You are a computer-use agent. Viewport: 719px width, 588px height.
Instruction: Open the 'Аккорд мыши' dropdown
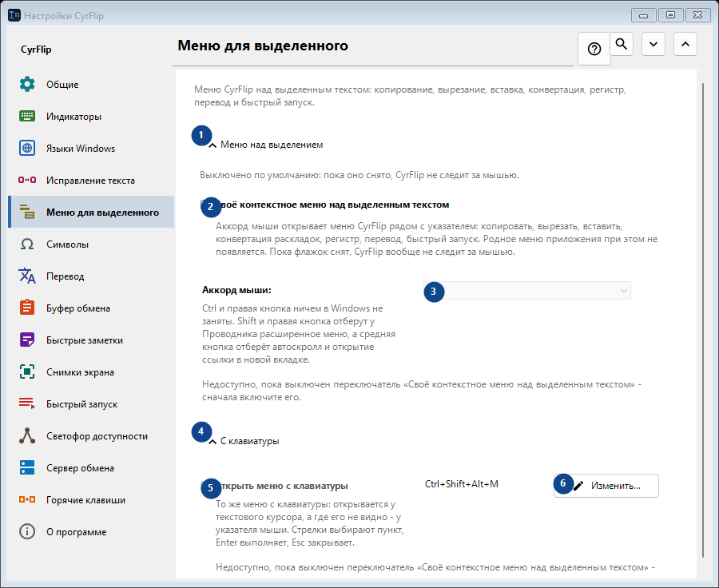click(527, 291)
